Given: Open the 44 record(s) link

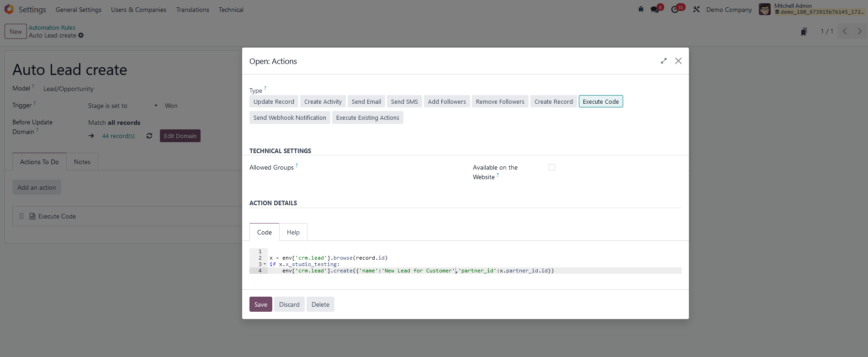Looking at the screenshot, I should click(x=118, y=136).
